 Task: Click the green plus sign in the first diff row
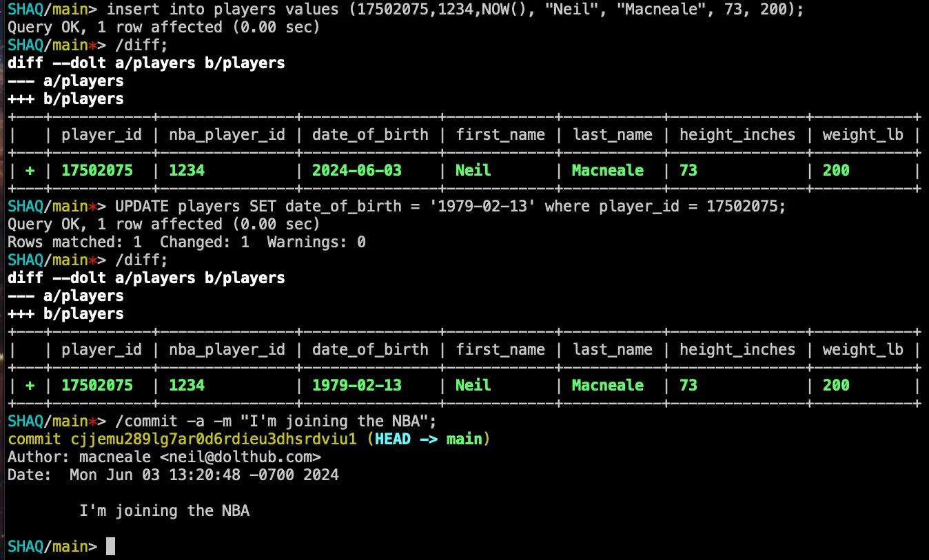[x=30, y=170]
